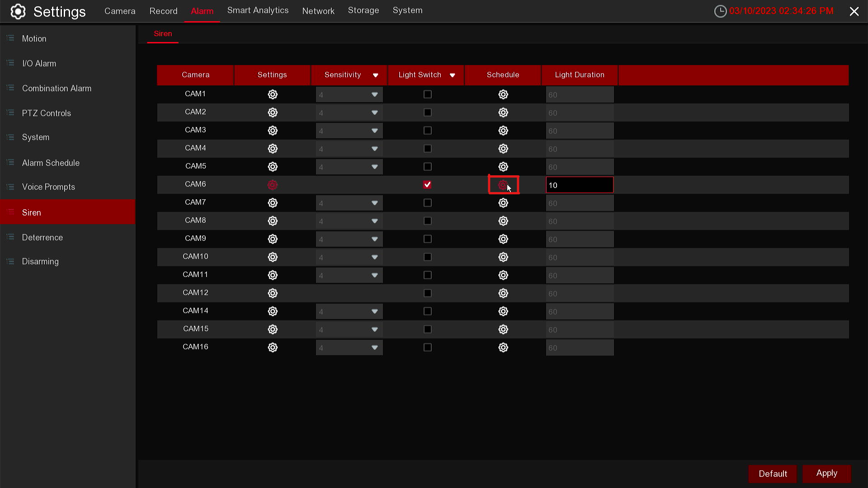Open the CAM6 schedule gear icon
Image resolution: width=868 pixels, height=488 pixels.
[503, 185]
